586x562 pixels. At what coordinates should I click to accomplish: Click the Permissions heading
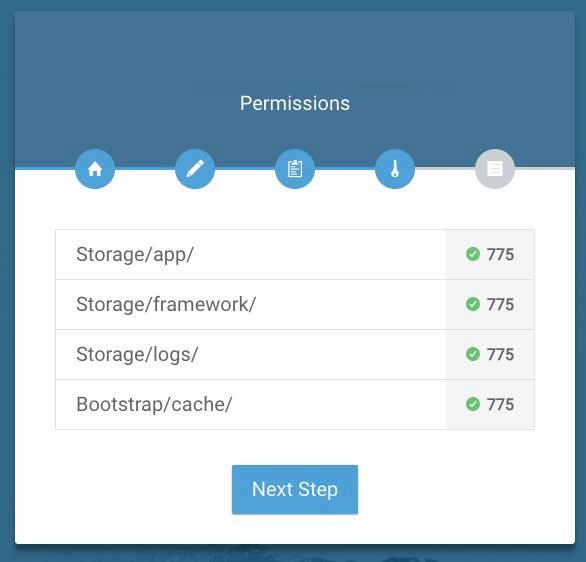295,103
